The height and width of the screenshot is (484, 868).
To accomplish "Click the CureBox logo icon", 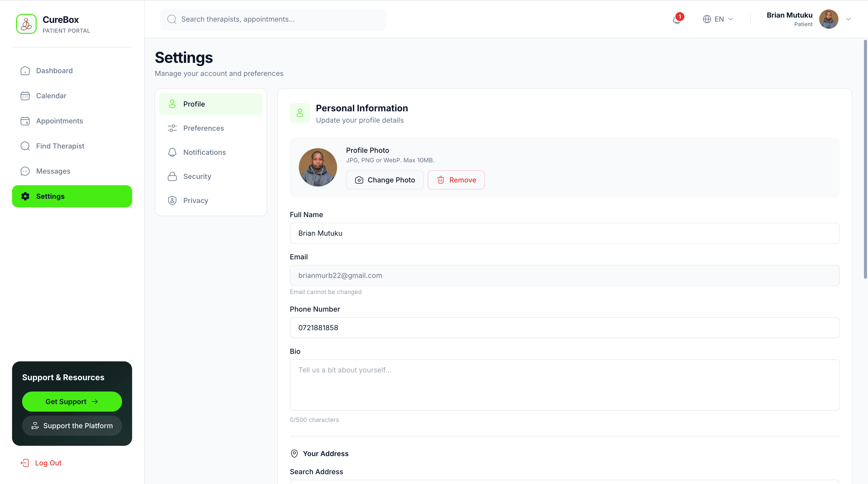I will [26, 24].
